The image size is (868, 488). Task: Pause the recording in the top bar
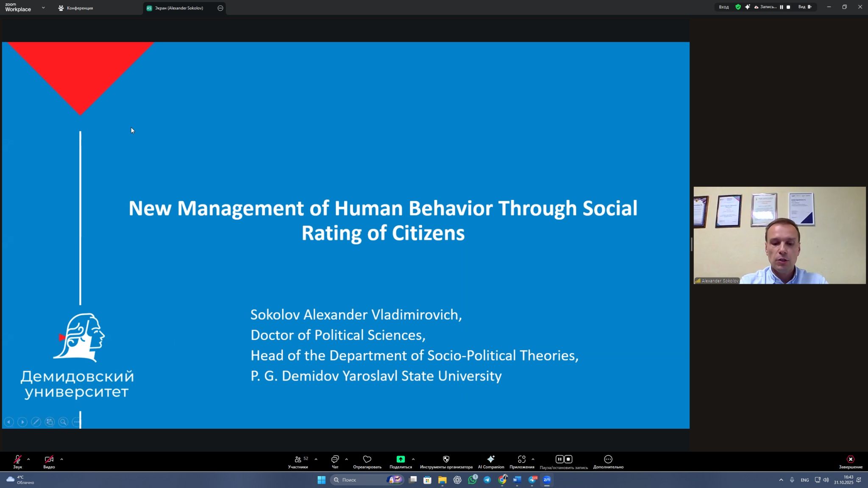(782, 7)
